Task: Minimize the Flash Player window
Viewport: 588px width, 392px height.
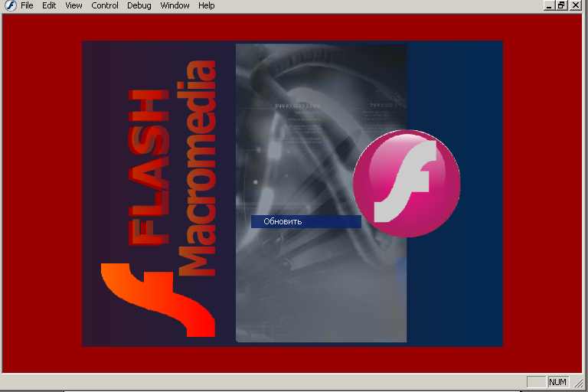Action: 549,5
